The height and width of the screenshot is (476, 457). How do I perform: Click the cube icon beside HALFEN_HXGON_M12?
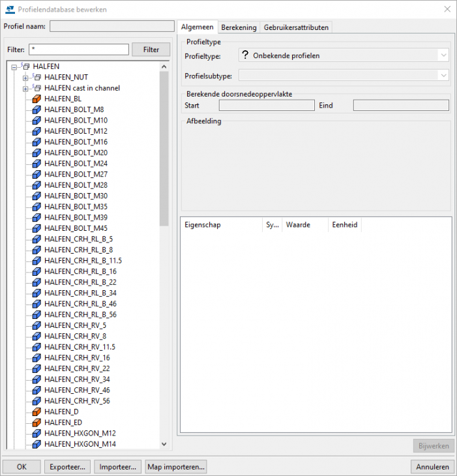(37, 433)
